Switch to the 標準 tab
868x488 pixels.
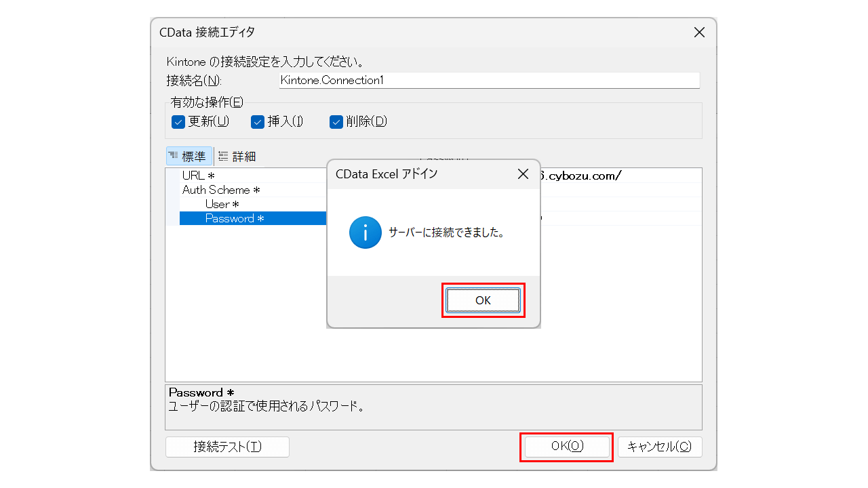click(x=189, y=157)
